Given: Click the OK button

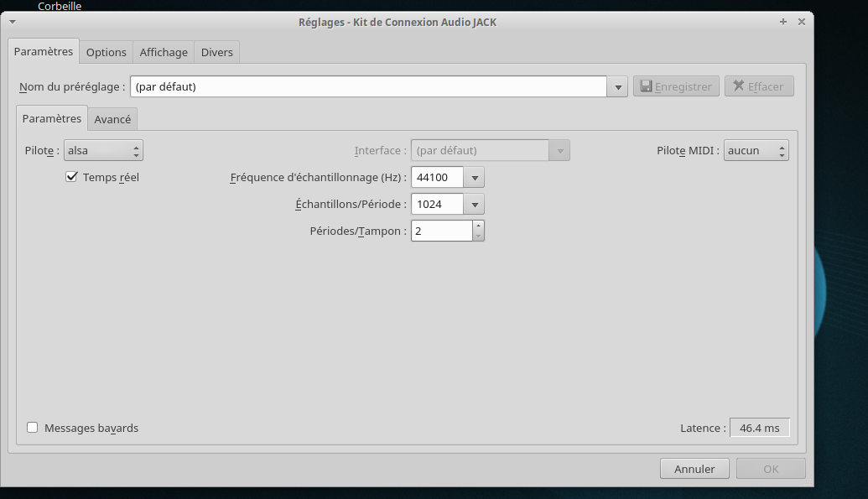Looking at the screenshot, I should click(x=771, y=469).
